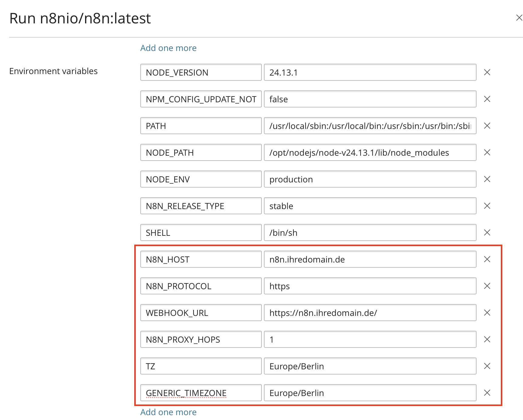
Task: Delete the NODE_ENV variable row
Action: (x=487, y=179)
